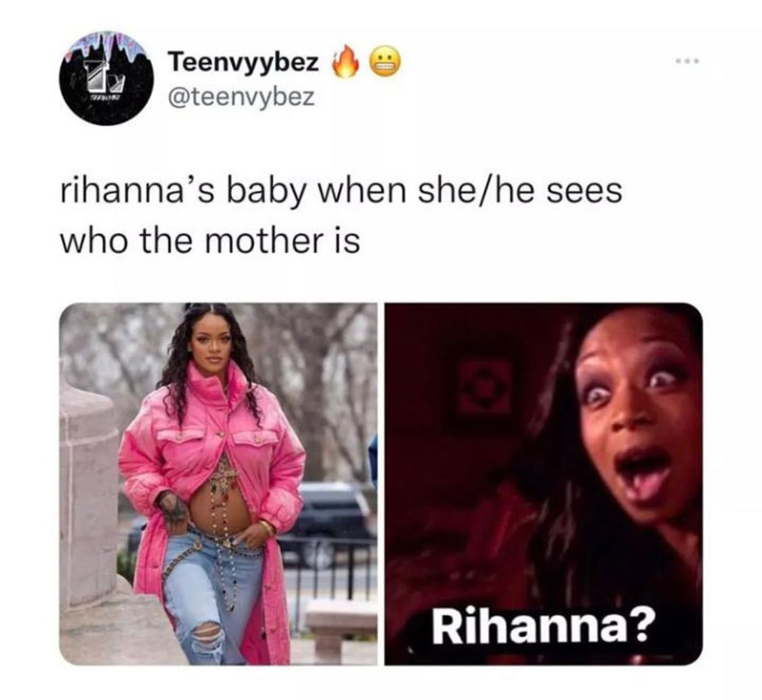Screen dimensions: 762x700
Task: Open the left photo of woman in pink coat
Action: 219,483
